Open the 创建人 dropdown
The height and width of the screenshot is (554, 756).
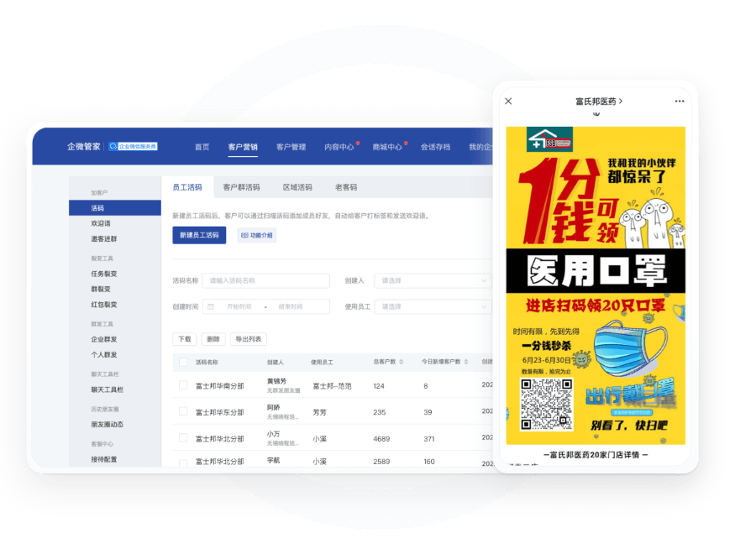[x=433, y=280]
